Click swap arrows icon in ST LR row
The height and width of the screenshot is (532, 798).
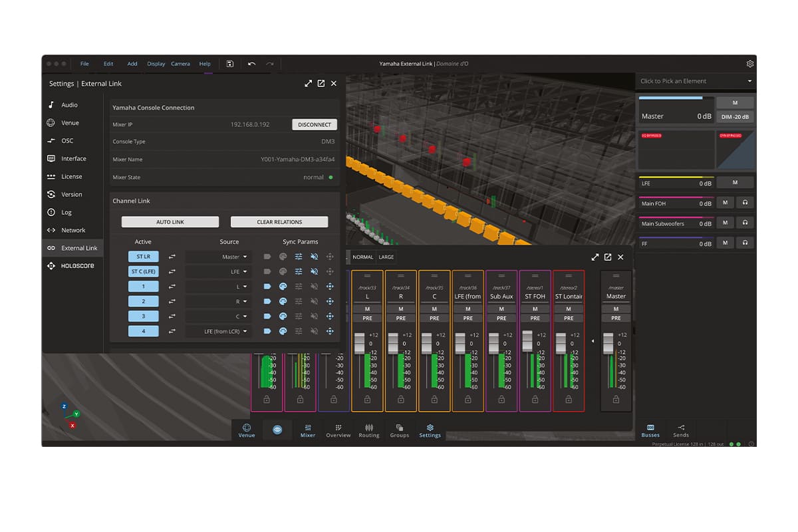tap(172, 257)
